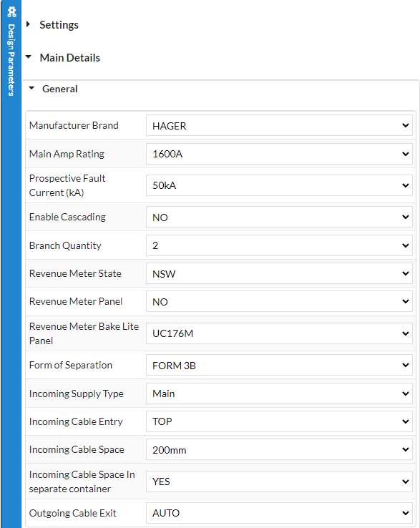
Task: Click the Main Details heading
Action: coord(69,57)
